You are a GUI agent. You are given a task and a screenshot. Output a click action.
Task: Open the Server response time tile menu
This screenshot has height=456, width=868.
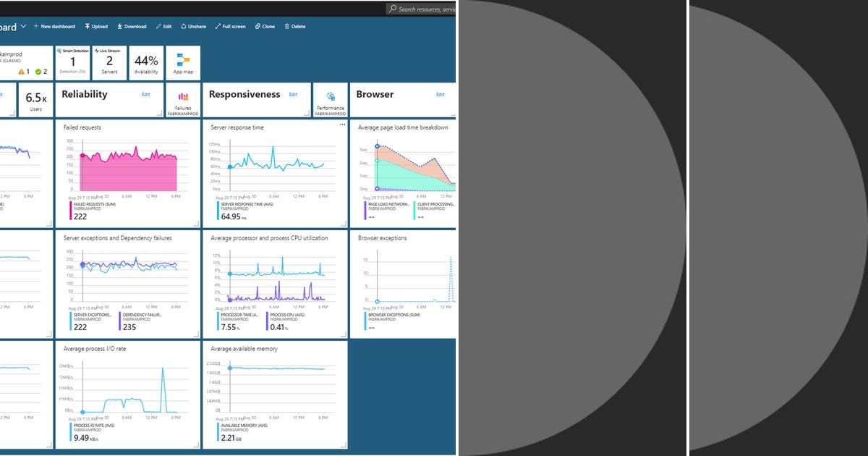[x=343, y=124]
